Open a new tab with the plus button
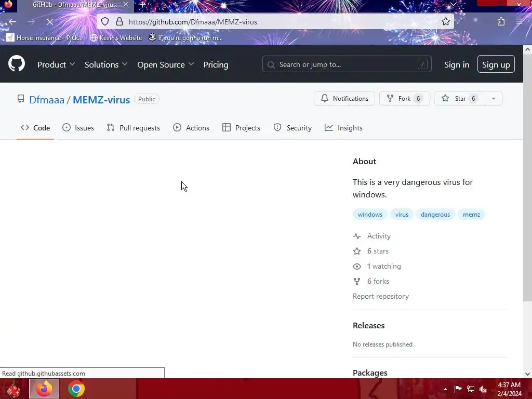This screenshot has width=532, height=399. [143, 5]
